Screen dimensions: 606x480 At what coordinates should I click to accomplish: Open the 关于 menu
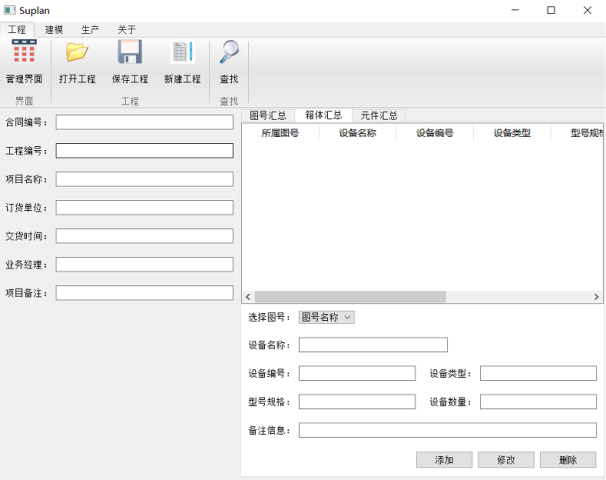(x=127, y=30)
